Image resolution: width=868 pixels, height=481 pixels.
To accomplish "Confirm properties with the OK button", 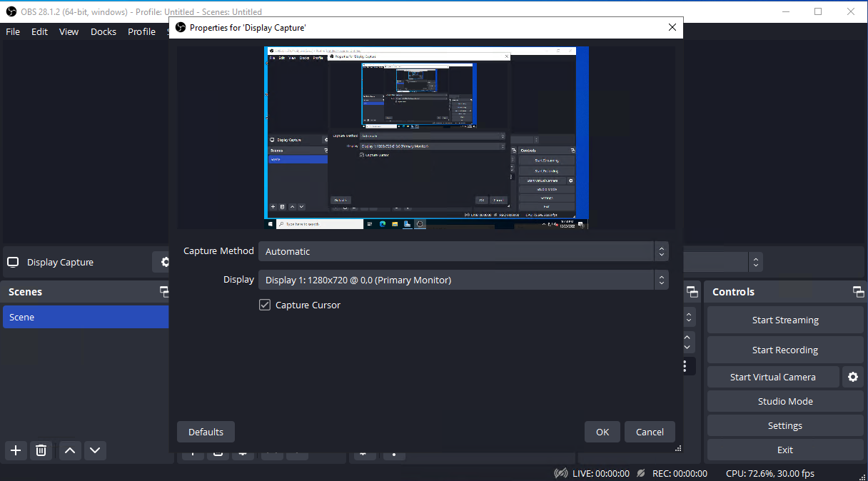I will pyautogui.click(x=602, y=432).
